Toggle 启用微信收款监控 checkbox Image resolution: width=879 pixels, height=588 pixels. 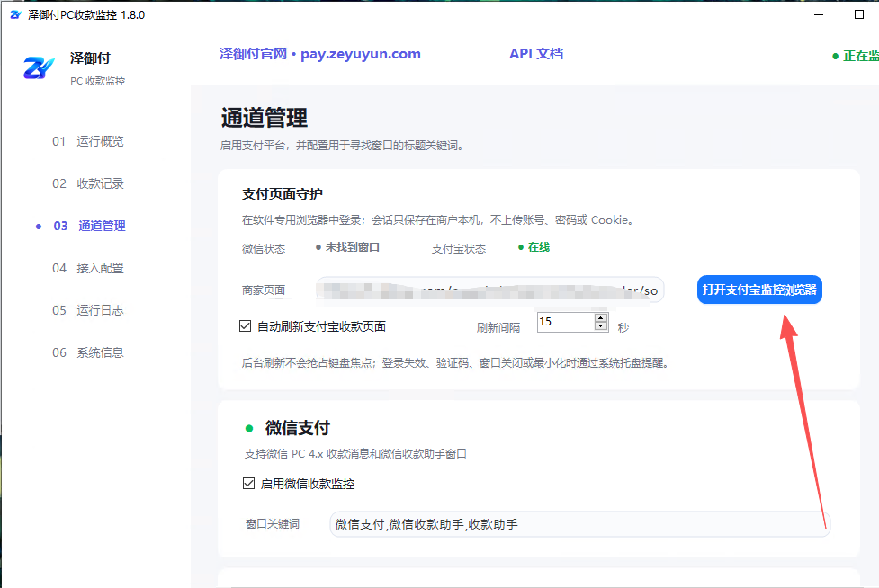[248, 484]
